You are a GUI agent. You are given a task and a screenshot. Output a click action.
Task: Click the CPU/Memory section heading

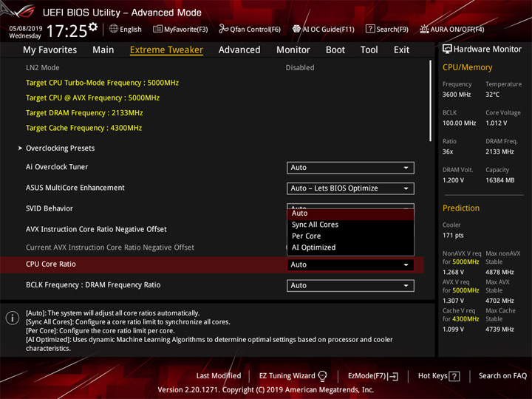click(x=467, y=67)
